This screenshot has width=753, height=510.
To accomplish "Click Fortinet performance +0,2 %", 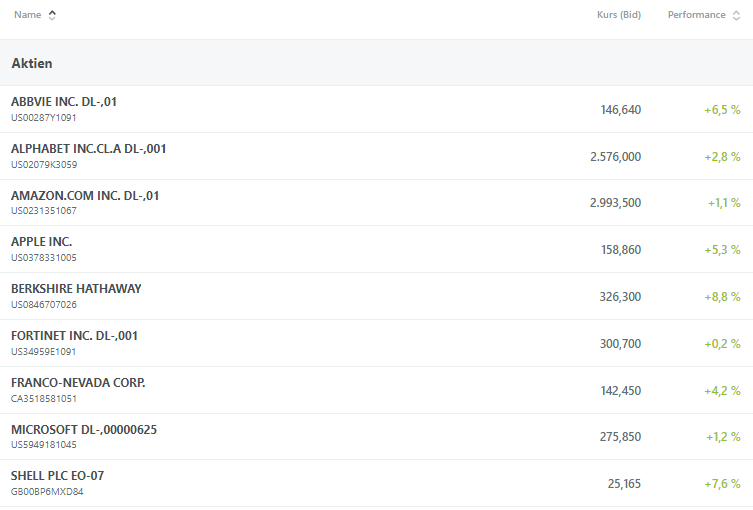I will coord(722,344).
